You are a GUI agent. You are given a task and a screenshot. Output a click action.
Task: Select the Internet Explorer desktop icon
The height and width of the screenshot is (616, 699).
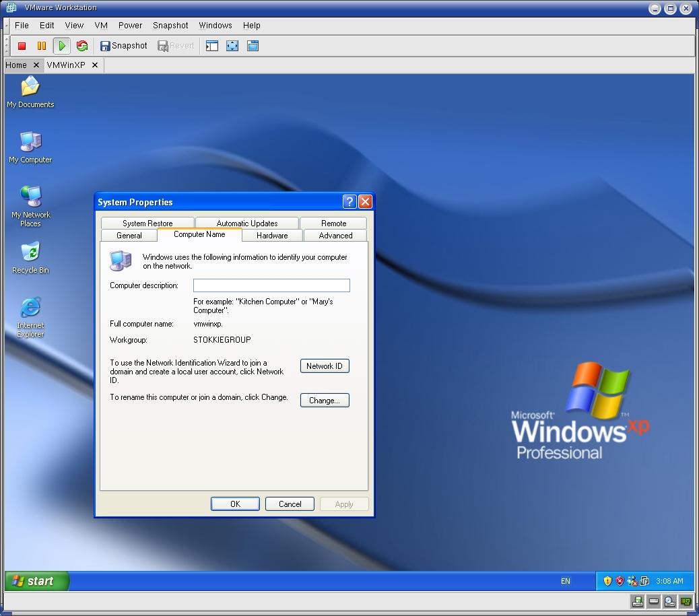30,317
